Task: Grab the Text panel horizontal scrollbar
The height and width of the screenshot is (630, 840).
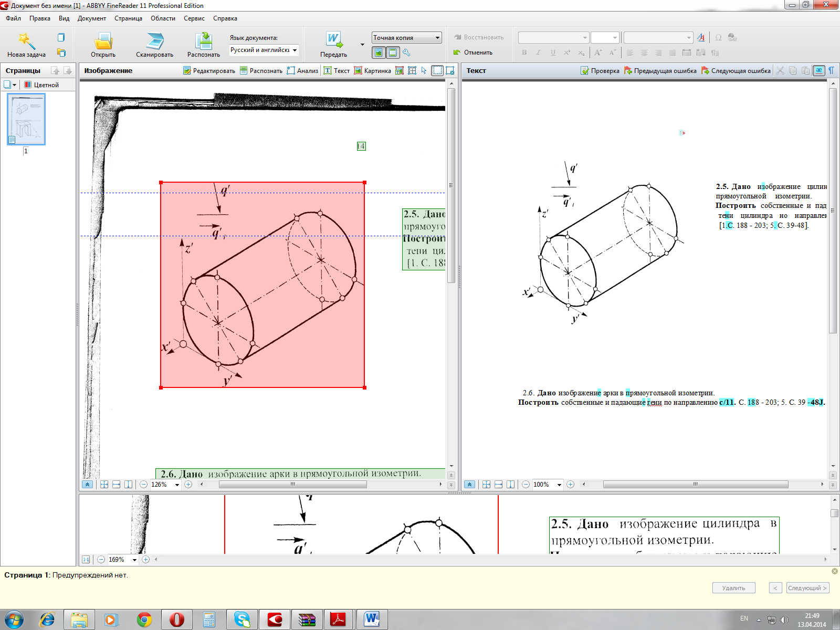Action: coord(696,485)
